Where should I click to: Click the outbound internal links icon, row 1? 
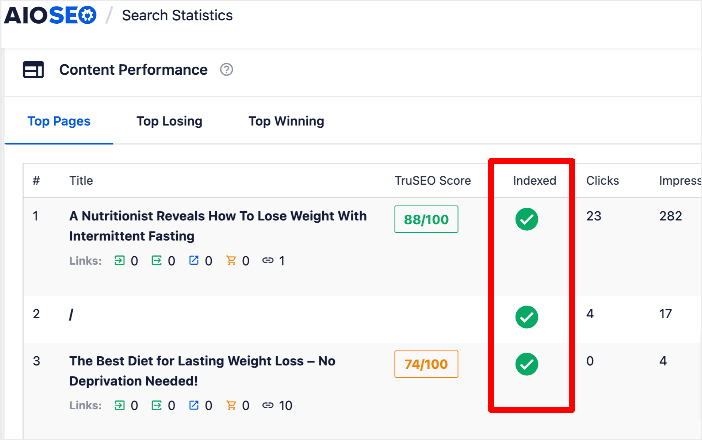click(157, 261)
